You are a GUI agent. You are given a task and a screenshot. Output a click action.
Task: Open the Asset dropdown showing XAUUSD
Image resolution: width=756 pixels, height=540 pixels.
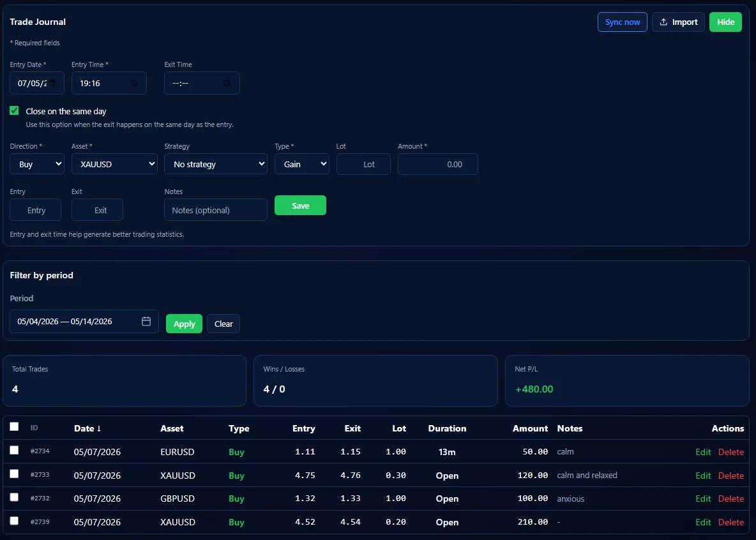click(x=114, y=164)
